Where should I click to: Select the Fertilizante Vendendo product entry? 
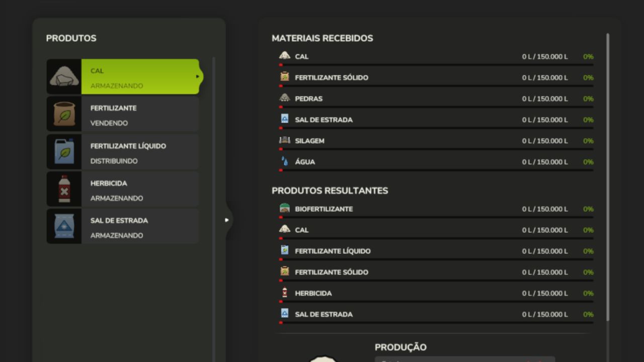click(x=140, y=115)
